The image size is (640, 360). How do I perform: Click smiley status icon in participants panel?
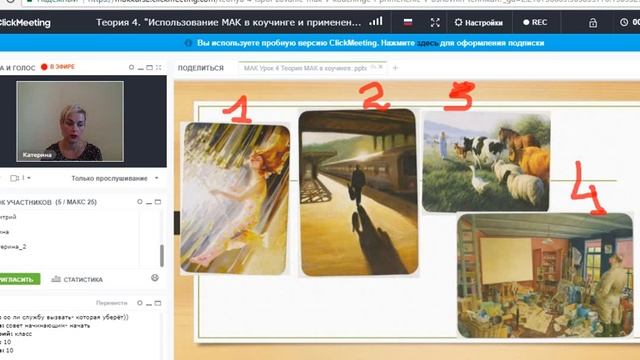coord(155,278)
